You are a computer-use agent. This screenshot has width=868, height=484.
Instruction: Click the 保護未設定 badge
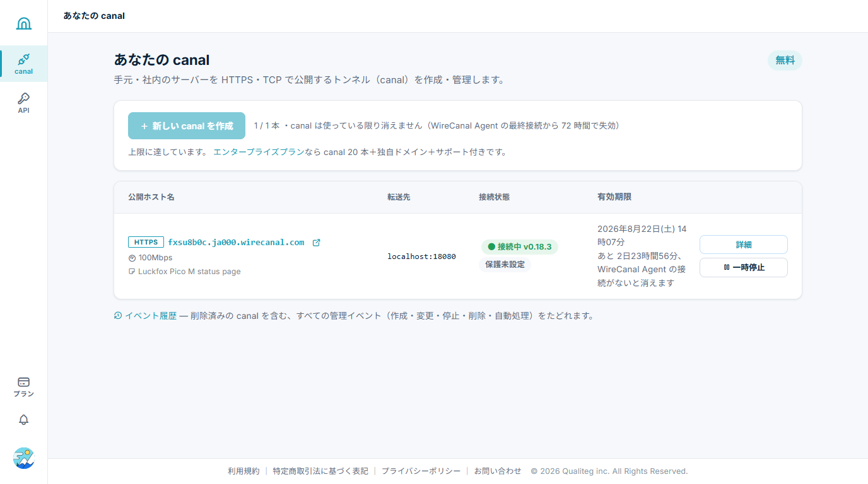[505, 265]
